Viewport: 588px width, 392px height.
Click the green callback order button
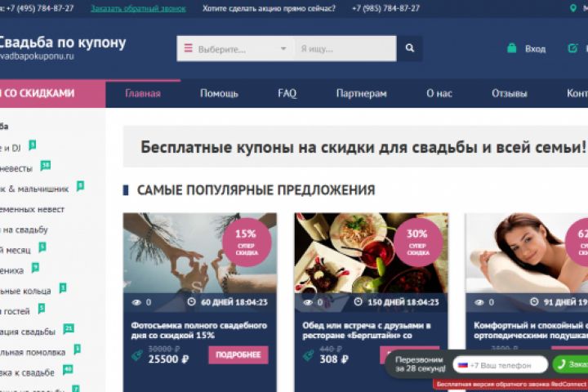click(x=570, y=364)
